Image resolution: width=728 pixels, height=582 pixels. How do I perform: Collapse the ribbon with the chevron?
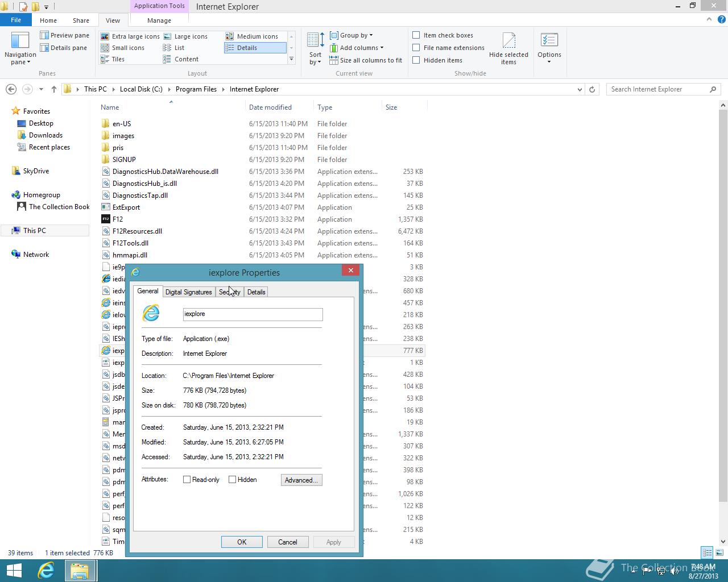point(709,19)
